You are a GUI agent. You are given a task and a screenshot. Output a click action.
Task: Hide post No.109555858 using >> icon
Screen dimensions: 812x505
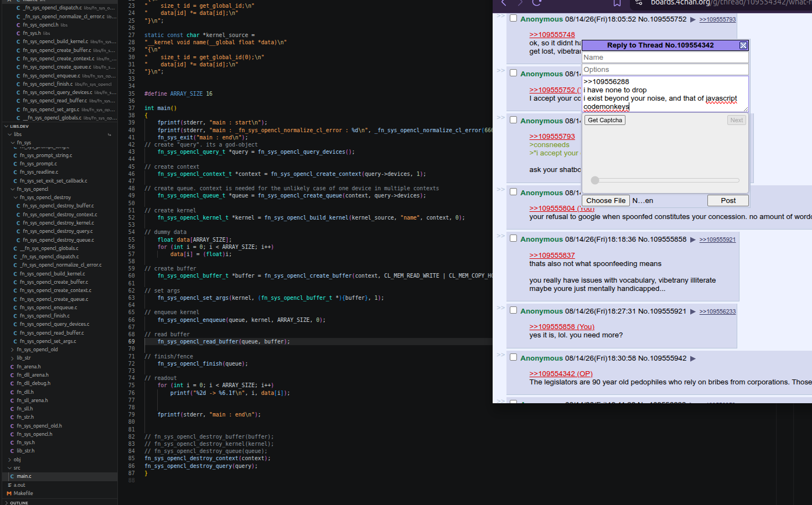pos(500,236)
